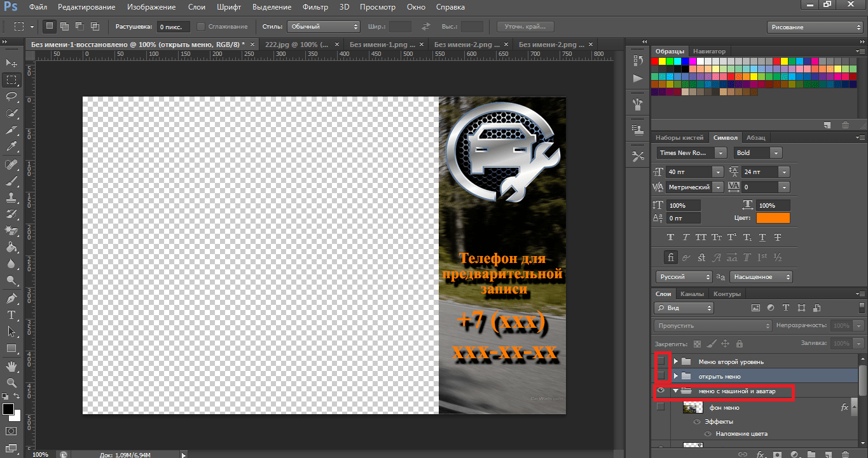
Task: Click the orange text color swatch
Action: [x=773, y=218]
